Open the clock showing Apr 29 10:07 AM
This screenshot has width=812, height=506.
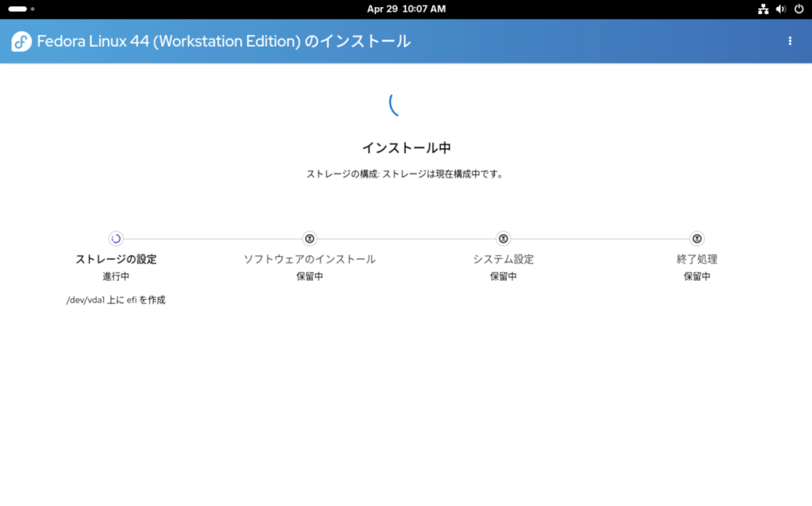tap(406, 10)
